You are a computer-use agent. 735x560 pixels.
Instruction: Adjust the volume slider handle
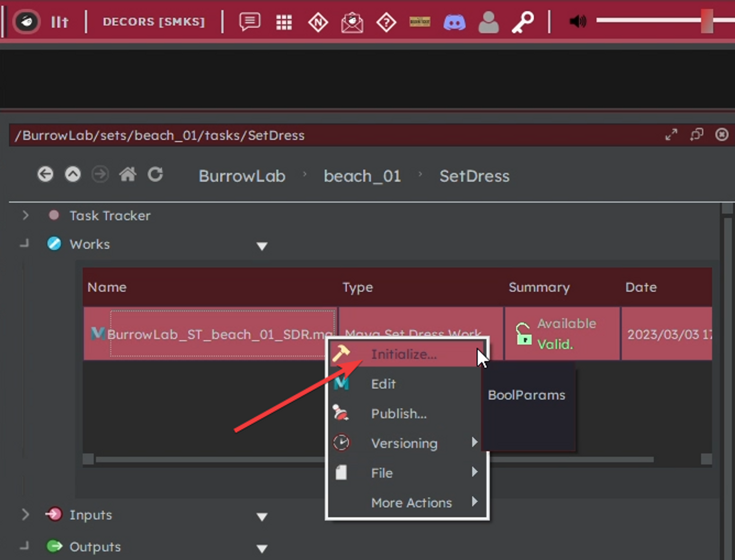pyautogui.click(x=707, y=21)
